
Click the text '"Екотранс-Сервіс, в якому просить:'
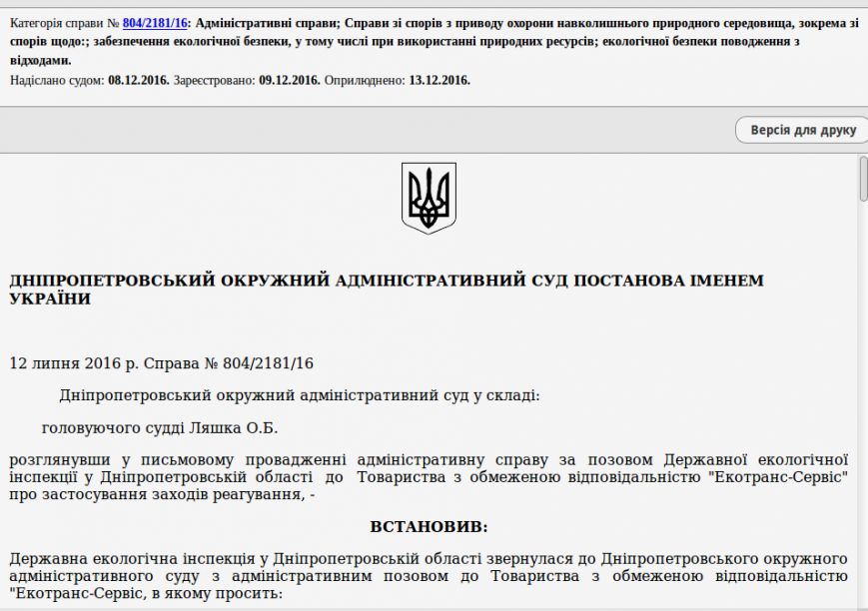146,594
